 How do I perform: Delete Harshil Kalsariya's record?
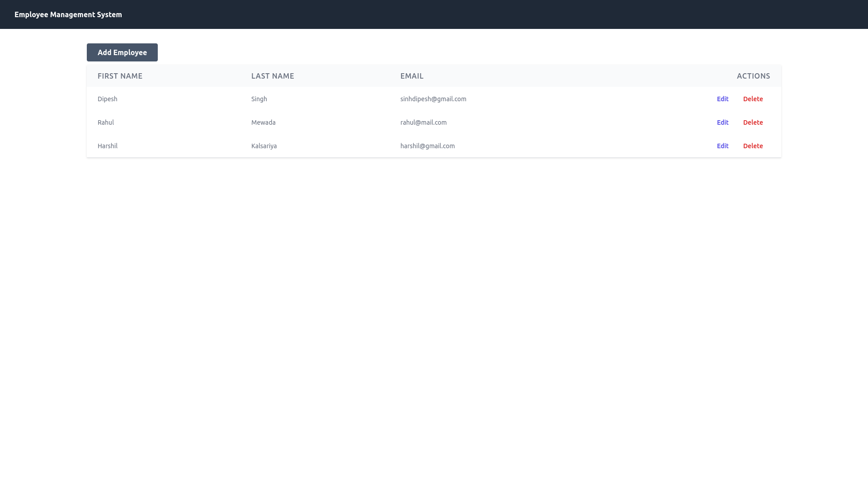point(753,146)
